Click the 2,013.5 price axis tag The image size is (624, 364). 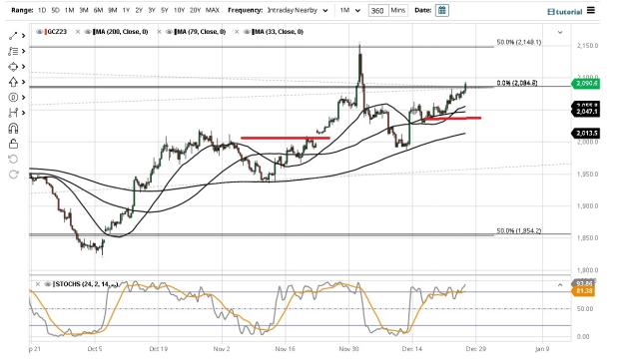tap(585, 133)
